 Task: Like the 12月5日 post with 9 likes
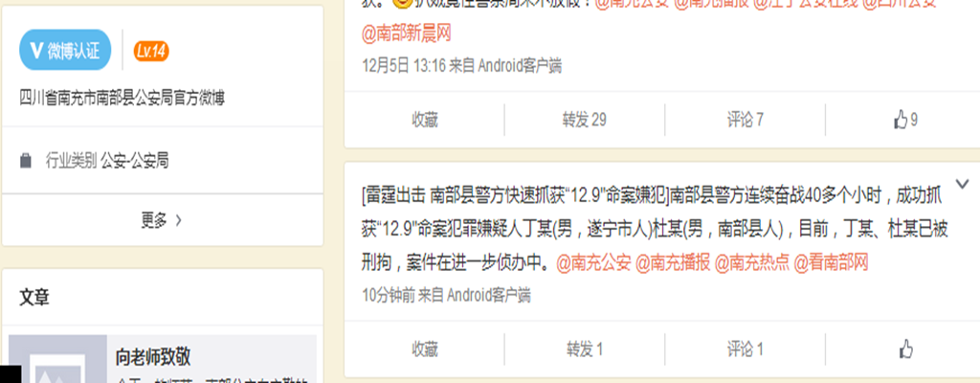[x=905, y=120]
